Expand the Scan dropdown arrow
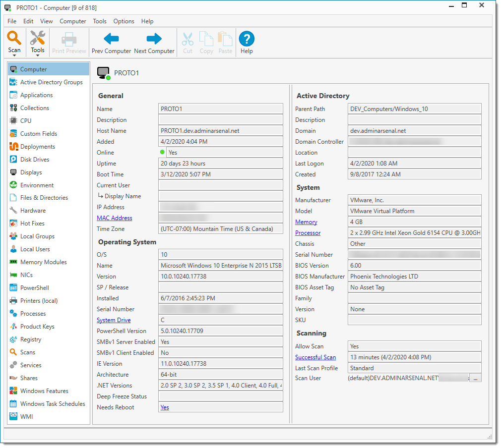Screen dimensions: 501x448 pyautogui.click(x=14, y=56)
